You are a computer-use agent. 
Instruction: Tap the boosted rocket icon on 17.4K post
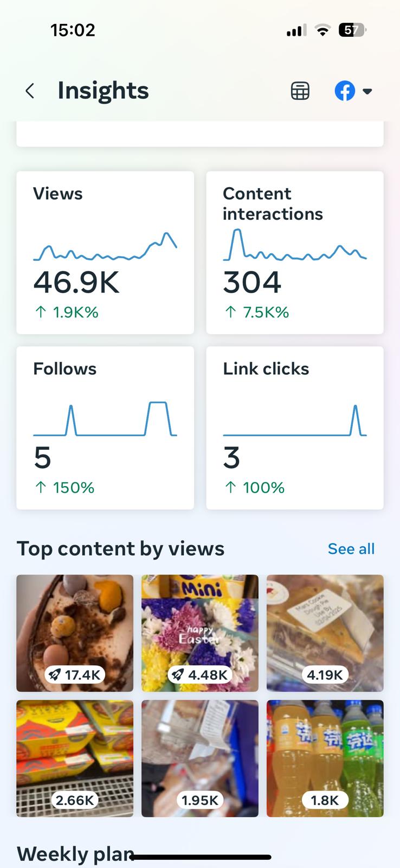[x=54, y=675]
